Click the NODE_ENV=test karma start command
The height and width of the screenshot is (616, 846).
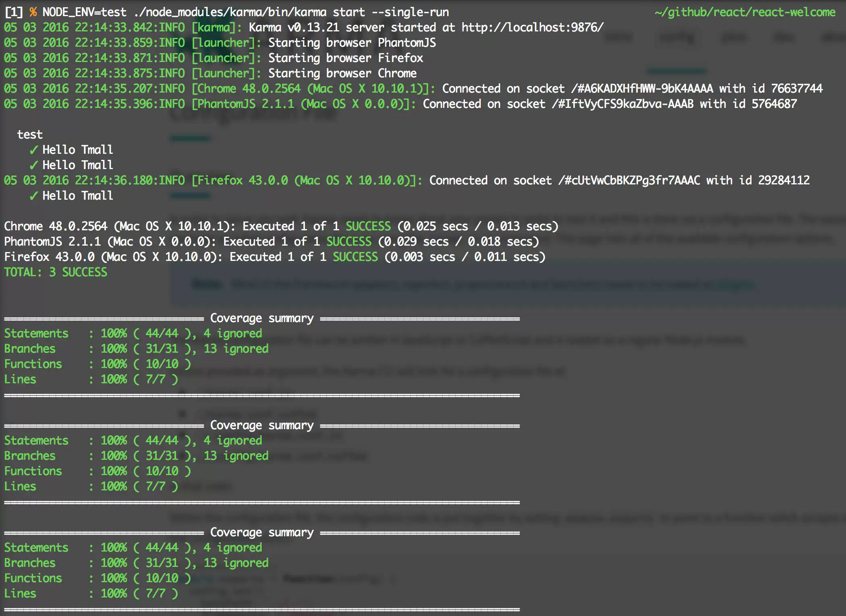click(x=246, y=12)
